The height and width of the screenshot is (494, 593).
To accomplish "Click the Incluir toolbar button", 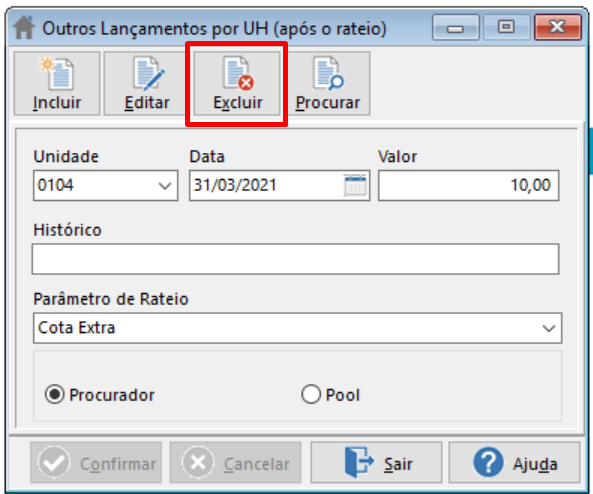I will tap(57, 84).
